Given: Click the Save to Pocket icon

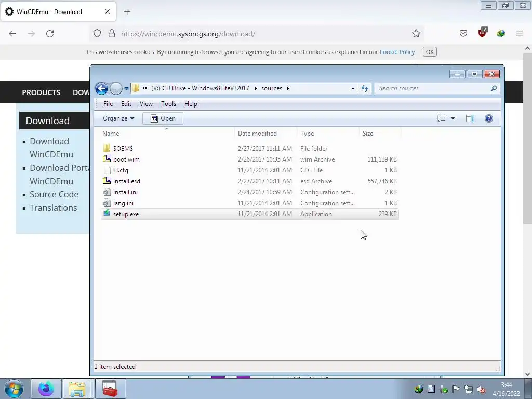Looking at the screenshot, I should [x=463, y=33].
